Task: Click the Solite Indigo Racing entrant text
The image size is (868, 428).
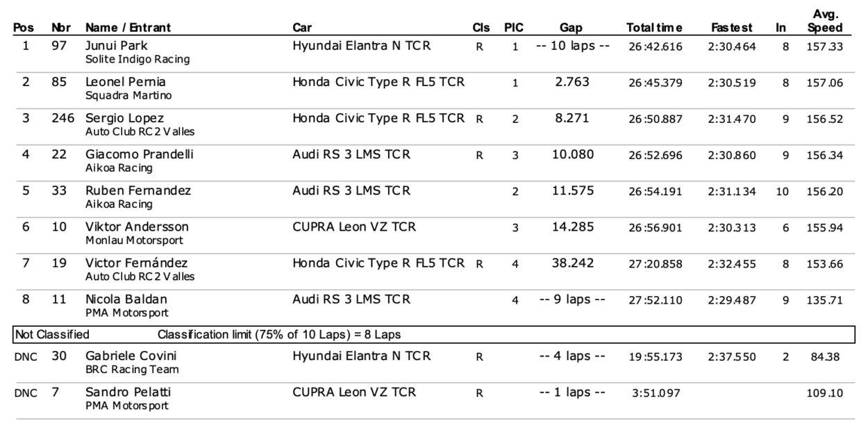Action: click(x=137, y=59)
